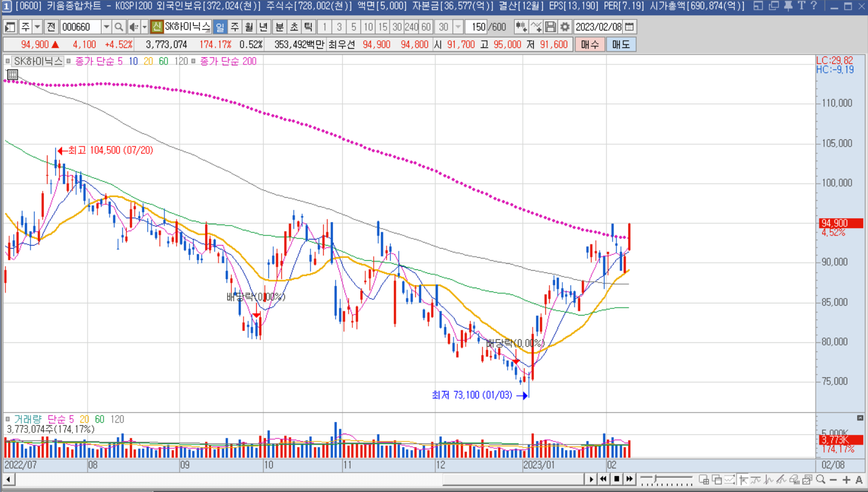Click the stock code input field 000660
The height and width of the screenshot is (492, 868).
coord(80,27)
